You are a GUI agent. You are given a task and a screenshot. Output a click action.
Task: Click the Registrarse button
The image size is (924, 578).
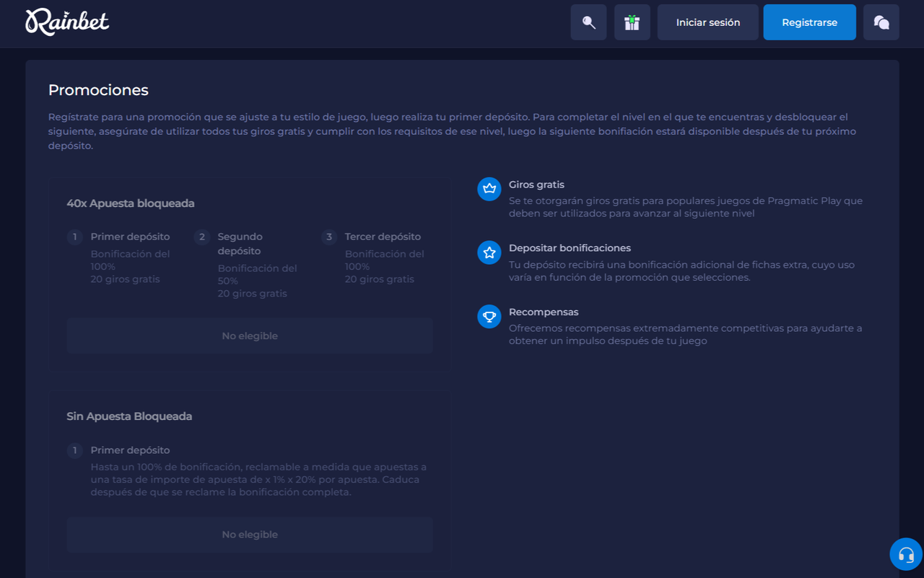coord(810,22)
